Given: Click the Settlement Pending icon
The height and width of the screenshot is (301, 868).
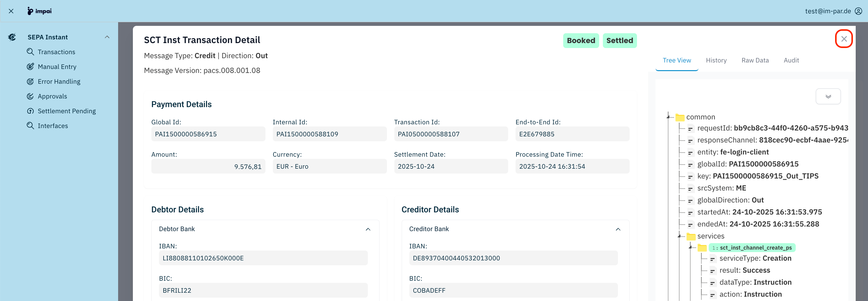Looking at the screenshot, I should (30, 111).
